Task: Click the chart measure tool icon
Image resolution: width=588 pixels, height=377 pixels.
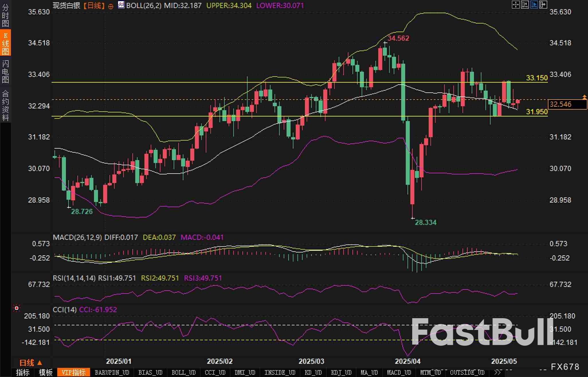Action: coord(525,5)
